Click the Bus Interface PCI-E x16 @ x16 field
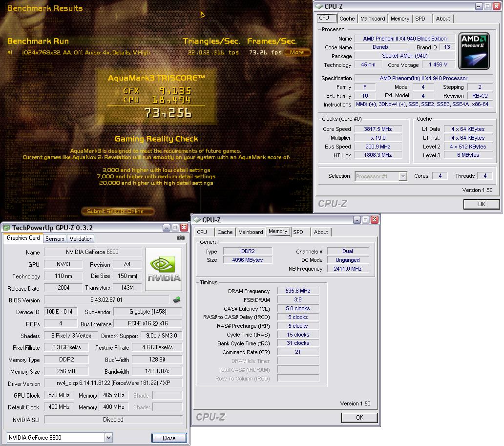This screenshot has height=446, width=504. click(x=148, y=323)
